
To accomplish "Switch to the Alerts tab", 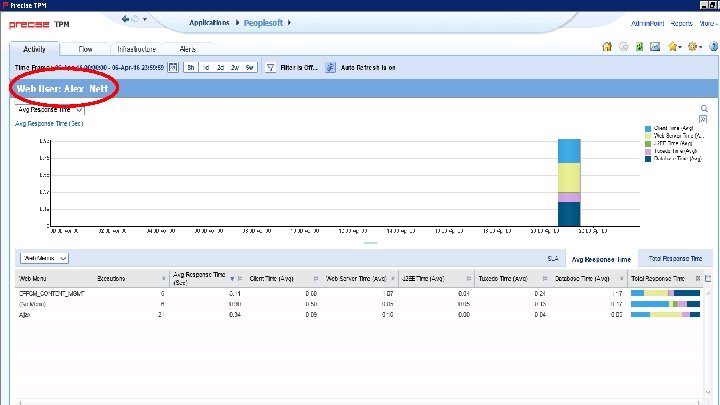I will [x=187, y=49].
